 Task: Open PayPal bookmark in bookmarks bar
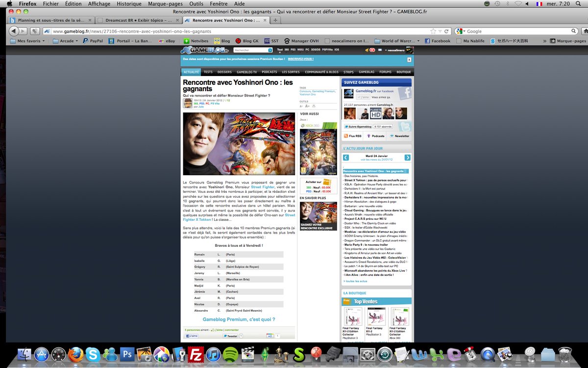(x=93, y=41)
